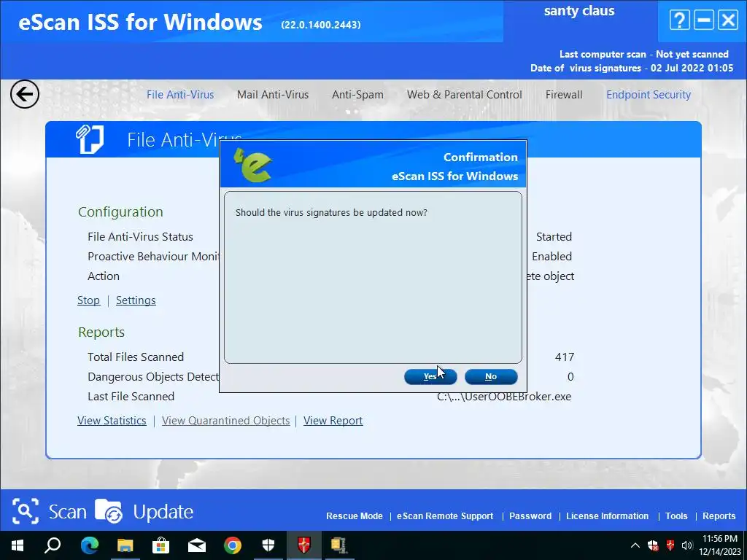Click the Update folder icon

pyautogui.click(x=109, y=511)
